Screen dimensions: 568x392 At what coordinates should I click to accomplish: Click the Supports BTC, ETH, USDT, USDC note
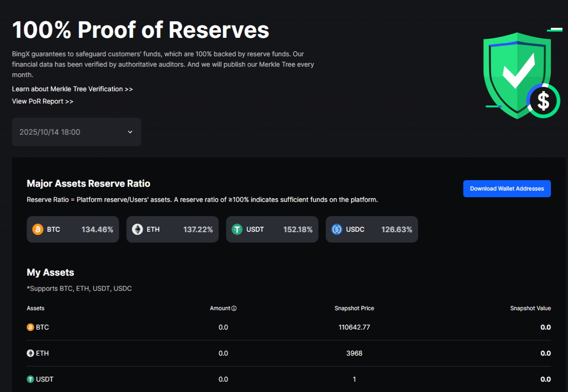(x=80, y=288)
